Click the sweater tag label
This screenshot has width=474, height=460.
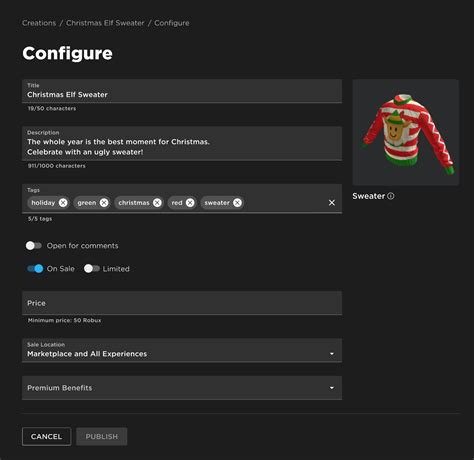click(x=217, y=203)
